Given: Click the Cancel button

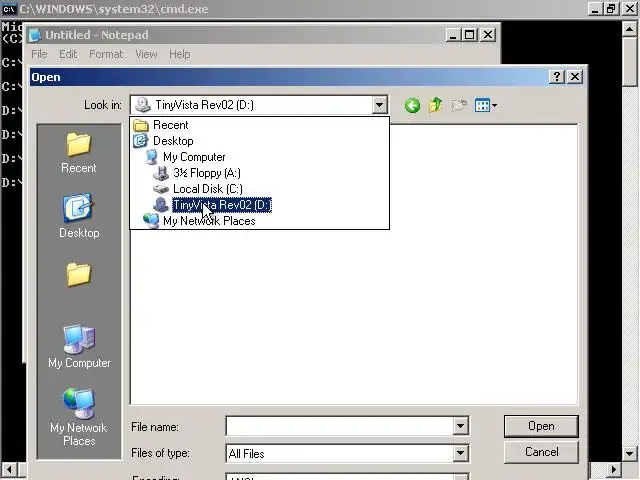Looking at the screenshot, I should pyautogui.click(x=541, y=452).
